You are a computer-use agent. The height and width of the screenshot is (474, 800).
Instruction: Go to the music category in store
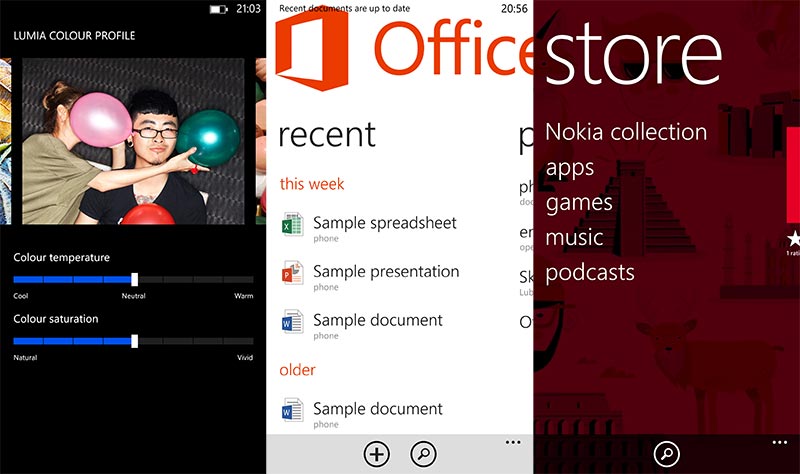[574, 237]
